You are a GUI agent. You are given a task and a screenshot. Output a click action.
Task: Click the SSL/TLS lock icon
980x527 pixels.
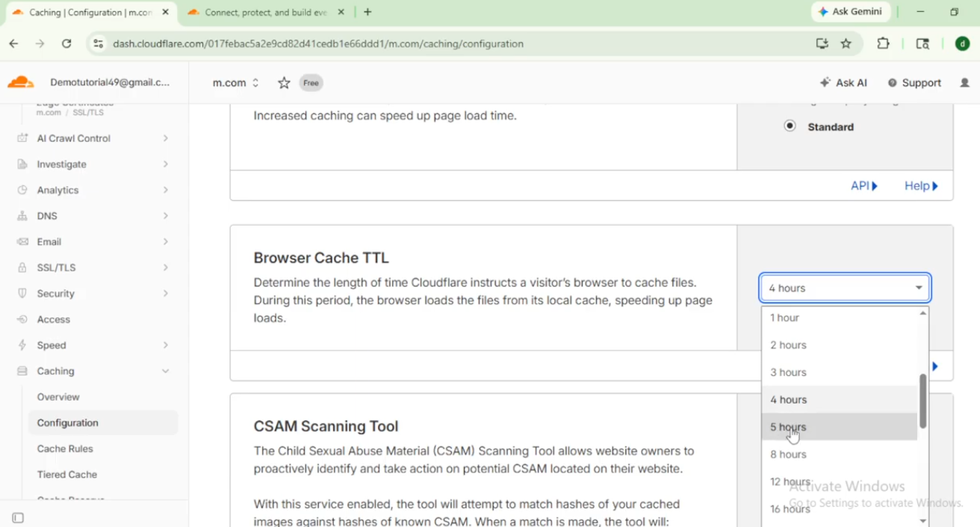coord(22,268)
